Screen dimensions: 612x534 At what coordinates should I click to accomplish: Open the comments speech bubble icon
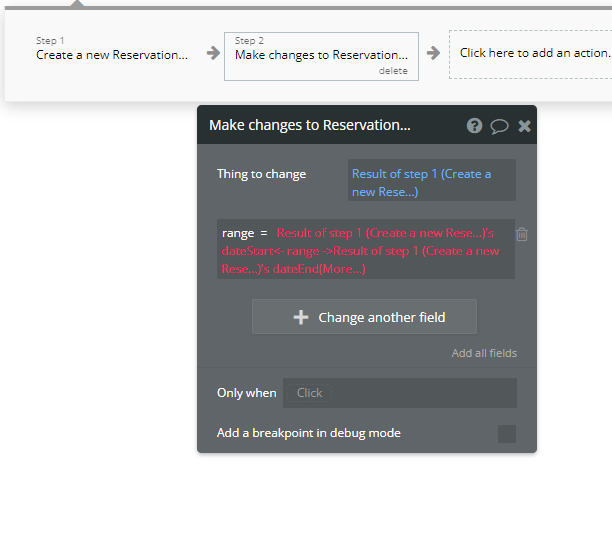pos(499,126)
